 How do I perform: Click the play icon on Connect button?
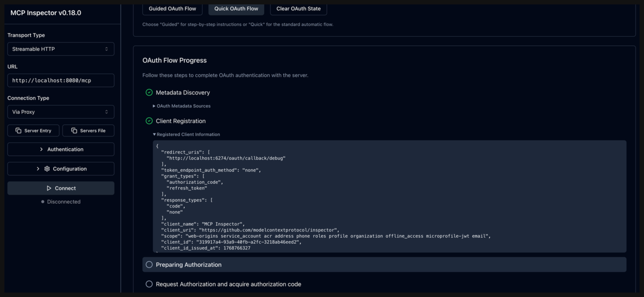click(49, 188)
